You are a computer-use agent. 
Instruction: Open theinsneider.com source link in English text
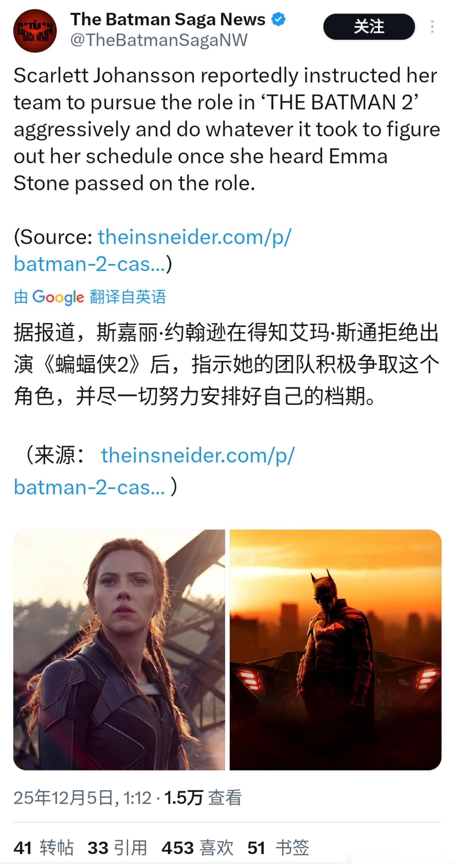(152, 250)
